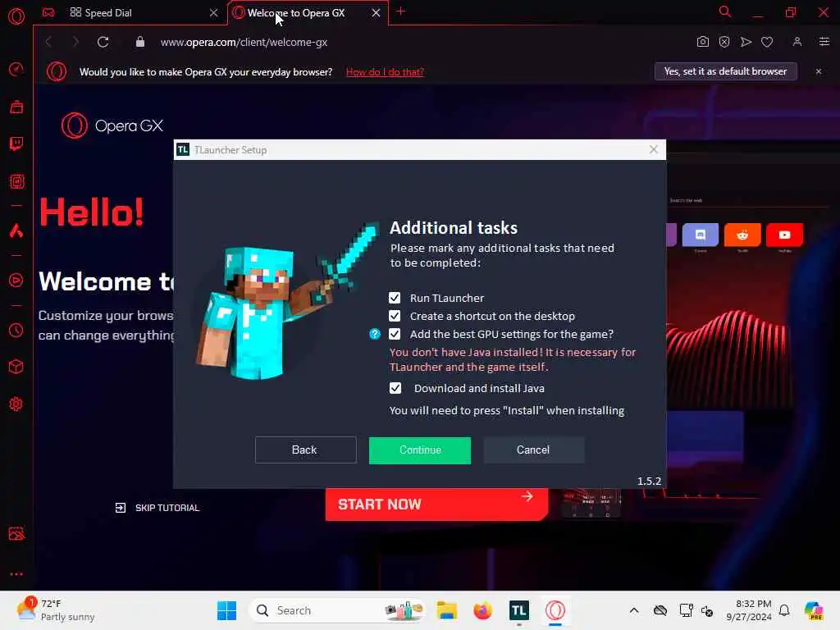
Task: Click the green Continue button
Action: pyautogui.click(x=420, y=450)
